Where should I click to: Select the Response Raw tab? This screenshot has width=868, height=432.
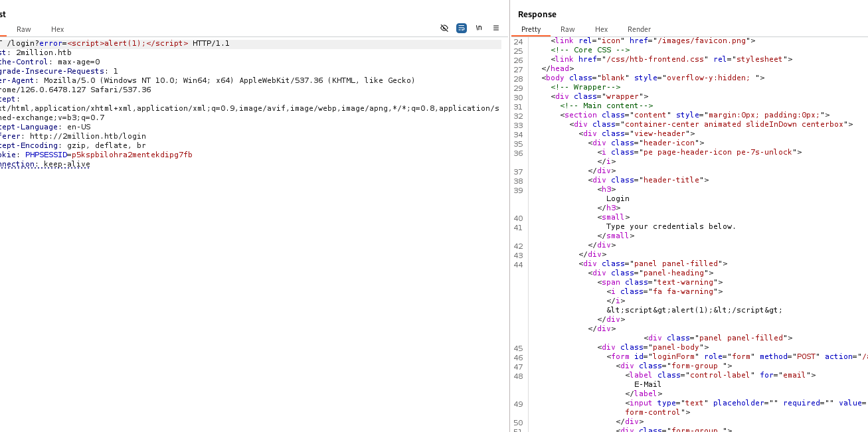click(568, 29)
